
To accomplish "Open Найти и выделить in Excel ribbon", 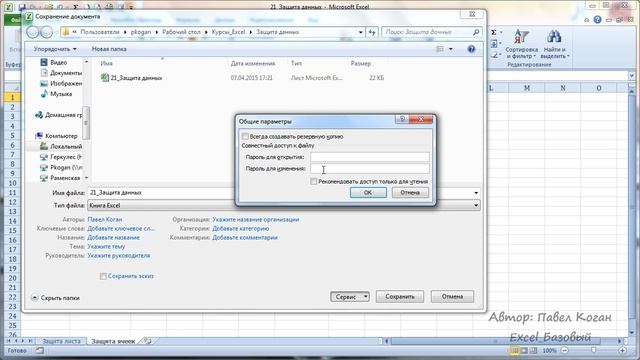I will [x=554, y=44].
